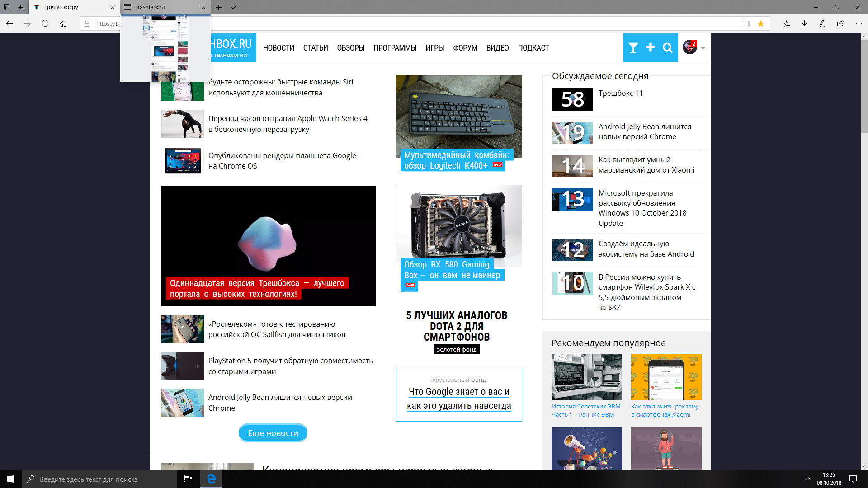Screen dimensions: 868x488
Task: Open site search magnifier icon
Action: 668,47
